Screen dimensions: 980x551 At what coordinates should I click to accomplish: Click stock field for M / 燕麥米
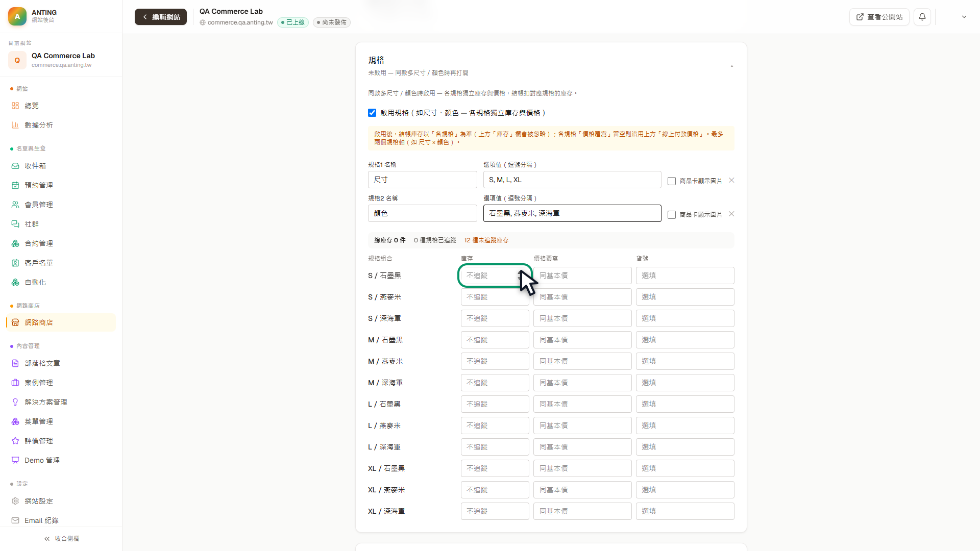(x=495, y=361)
